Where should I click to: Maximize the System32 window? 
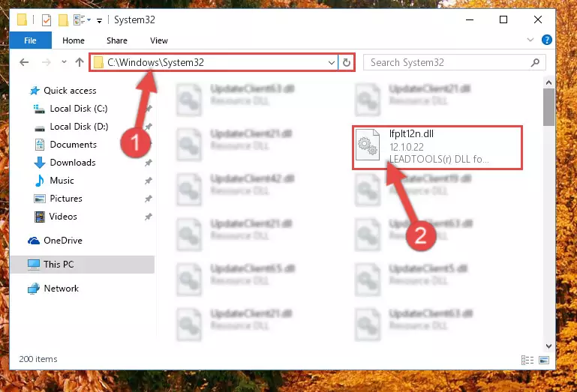click(x=503, y=19)
